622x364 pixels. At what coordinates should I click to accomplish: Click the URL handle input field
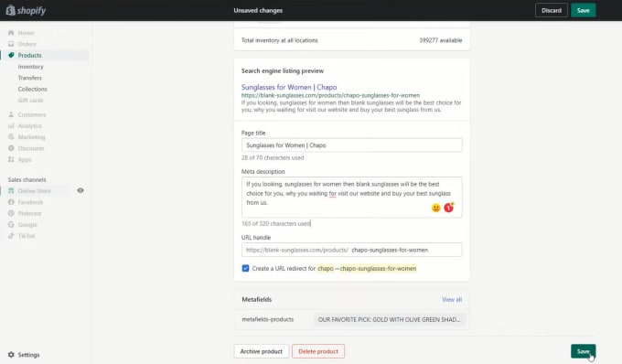coord(352,250)
